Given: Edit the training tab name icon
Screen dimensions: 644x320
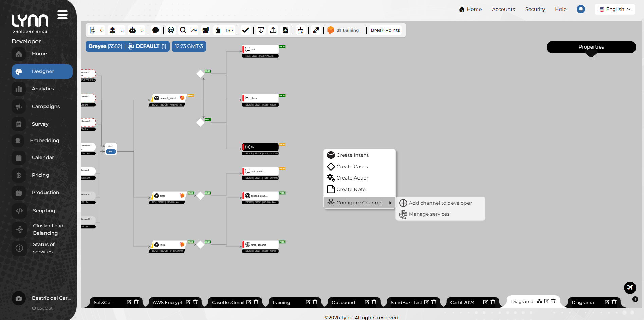Looking at the screenshot, I should [308, 302].
